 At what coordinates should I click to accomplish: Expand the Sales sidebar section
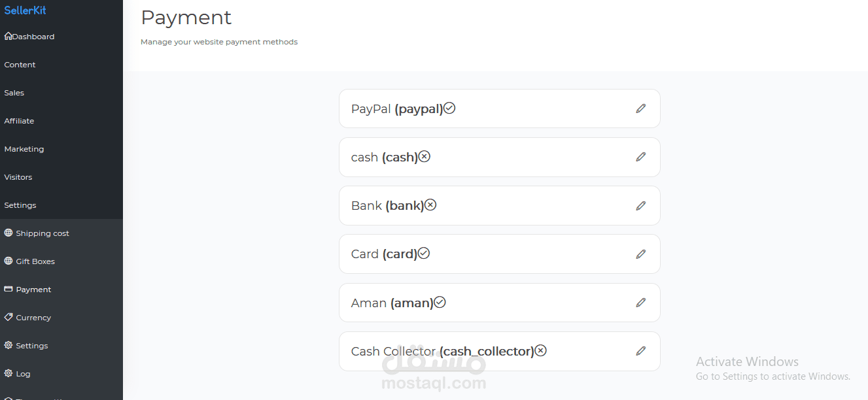(14, 93)
